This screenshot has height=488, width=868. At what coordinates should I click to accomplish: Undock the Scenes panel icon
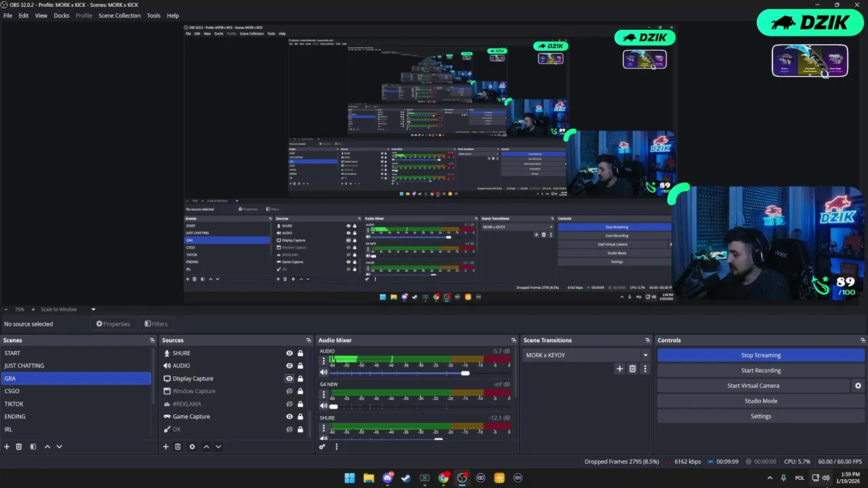152,340
